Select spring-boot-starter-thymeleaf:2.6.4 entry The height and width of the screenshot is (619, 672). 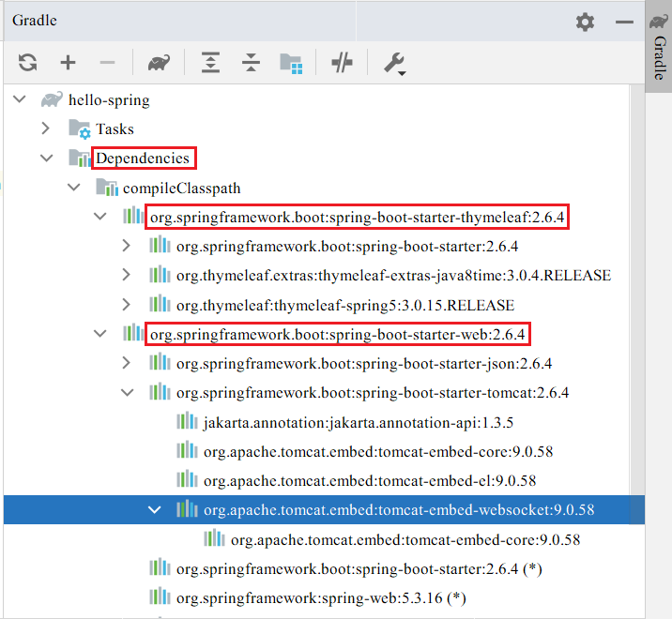[357, 218]
